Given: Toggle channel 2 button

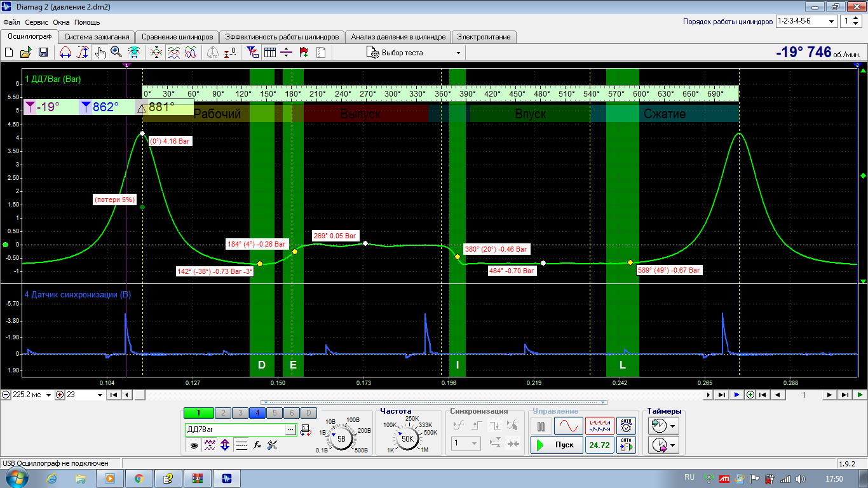Looking at the screenshot, I should point(222,412).
